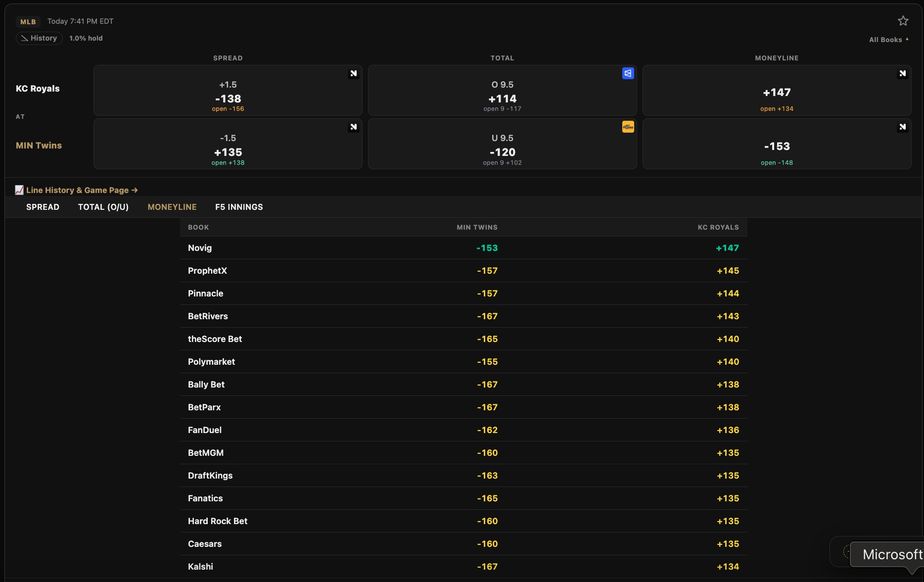The height and width of the screenshot is (582, 924).
Task: Click the yellow sportsbook logo in the Under 9.5 cell
Action: (628, 127)
